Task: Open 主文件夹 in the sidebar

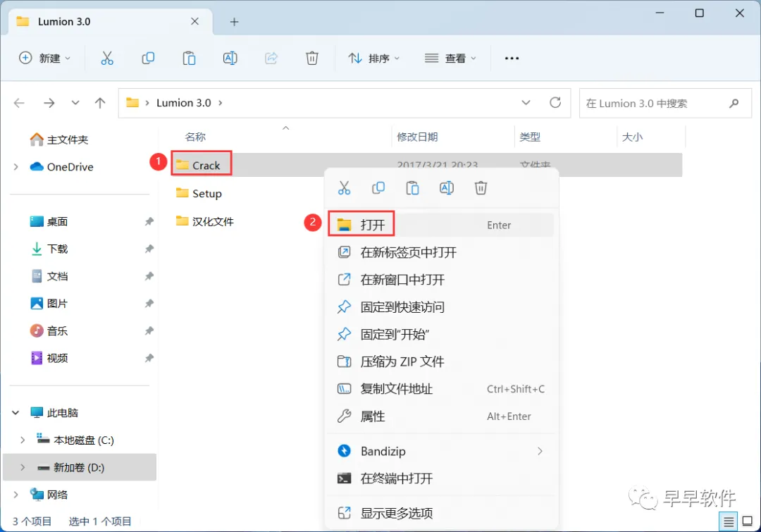Action: coord(59,140)
